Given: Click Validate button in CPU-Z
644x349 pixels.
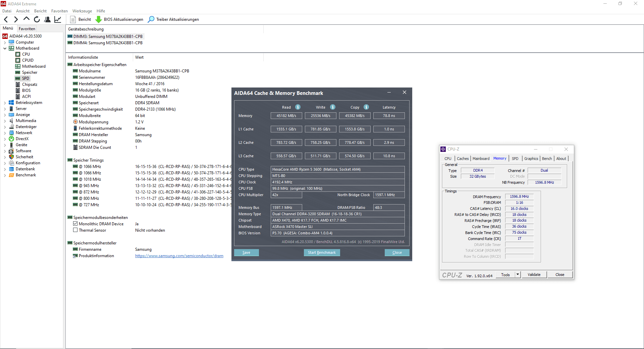Looking at the screenshot, I should [x=534, y=275].
